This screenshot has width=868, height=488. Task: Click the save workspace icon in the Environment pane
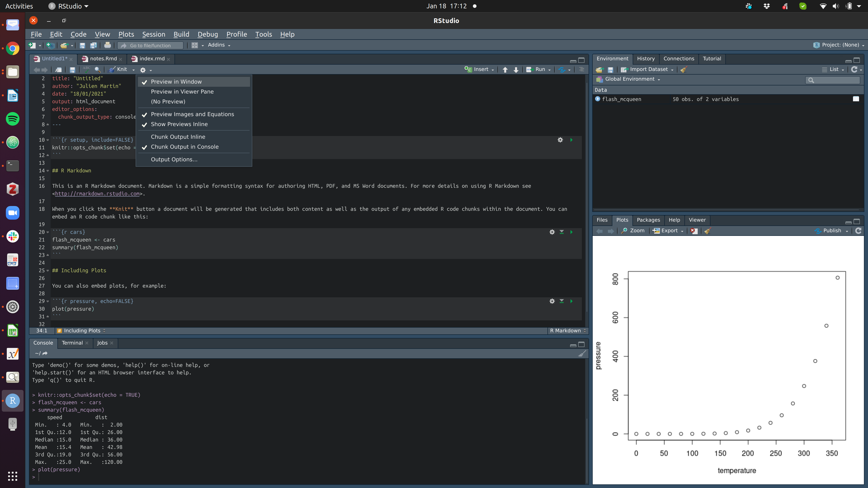[x=610, y=70]
